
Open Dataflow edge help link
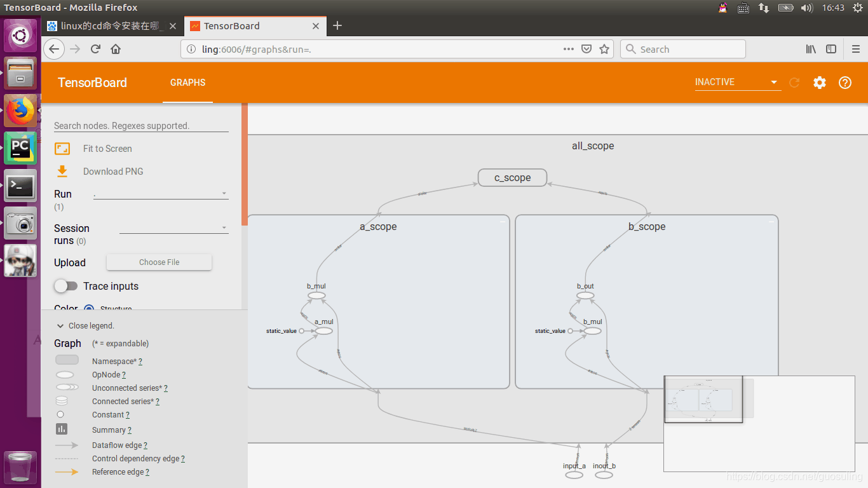(x=146, y=445)
